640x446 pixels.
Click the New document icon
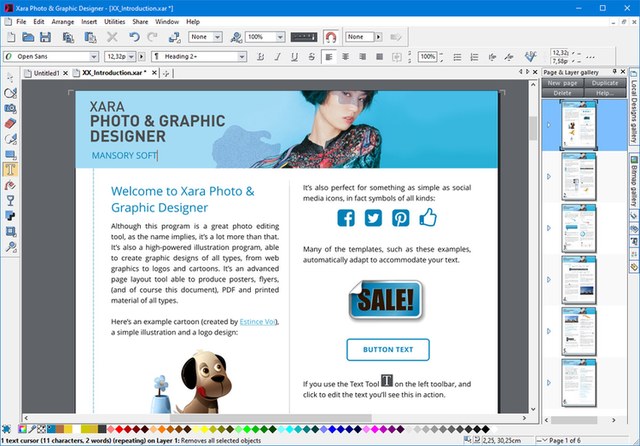pyautogui.click(x=11, y=38)
